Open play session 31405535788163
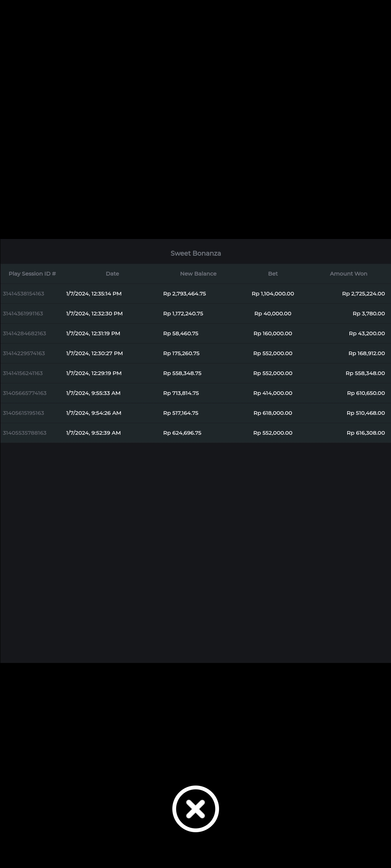 point(25,433)
